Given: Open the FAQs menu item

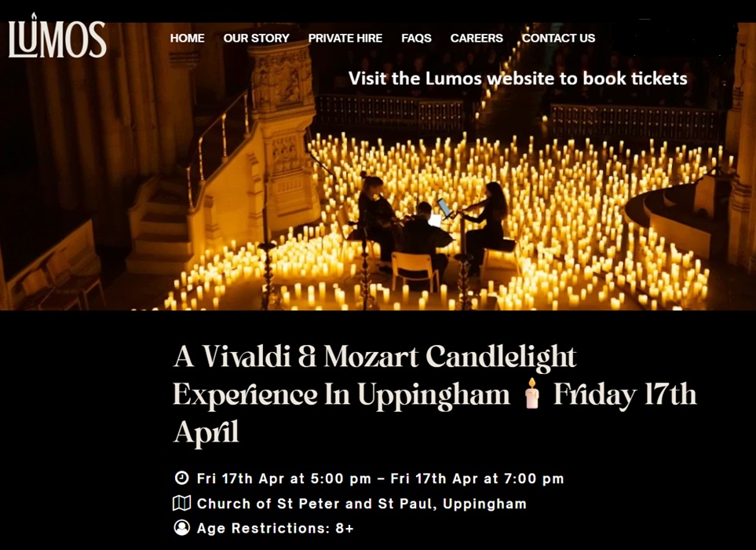Looking at the screenshot, I should (x=416, y=38).
